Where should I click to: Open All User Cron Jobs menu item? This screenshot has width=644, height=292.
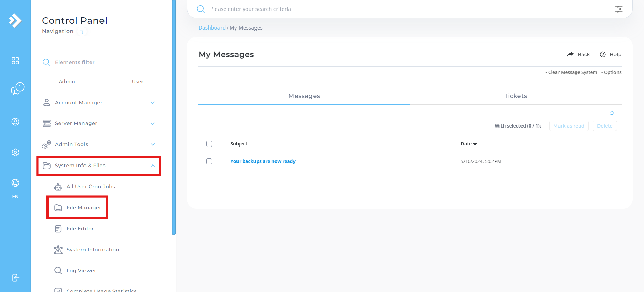click(x=91, y=187)
